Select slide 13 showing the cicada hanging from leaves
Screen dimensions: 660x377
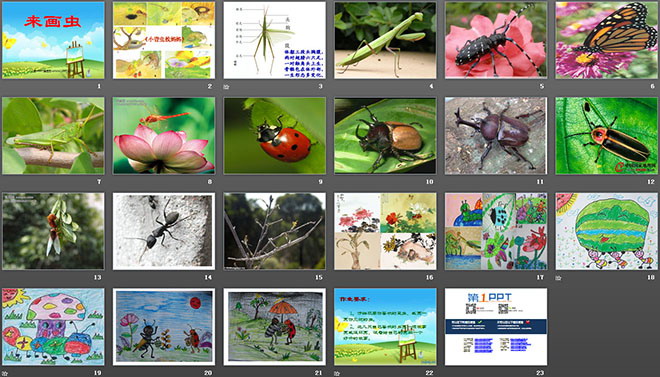click(x=53, y=231)
